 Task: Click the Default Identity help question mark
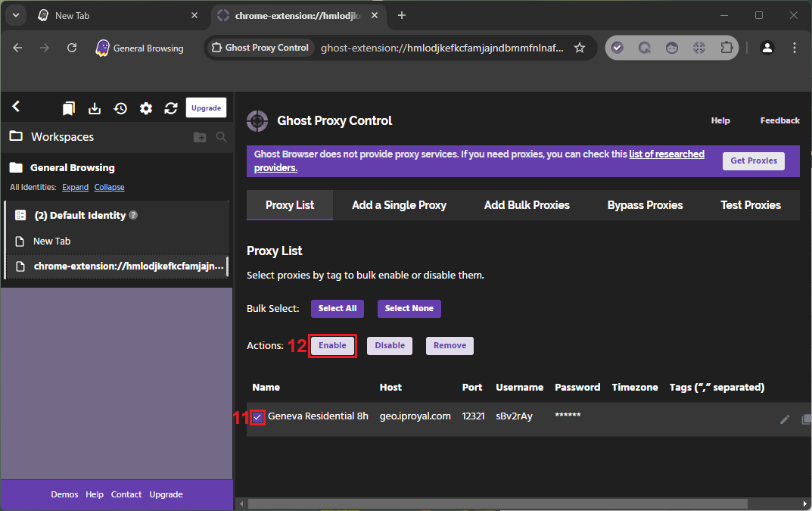(133, 215)
